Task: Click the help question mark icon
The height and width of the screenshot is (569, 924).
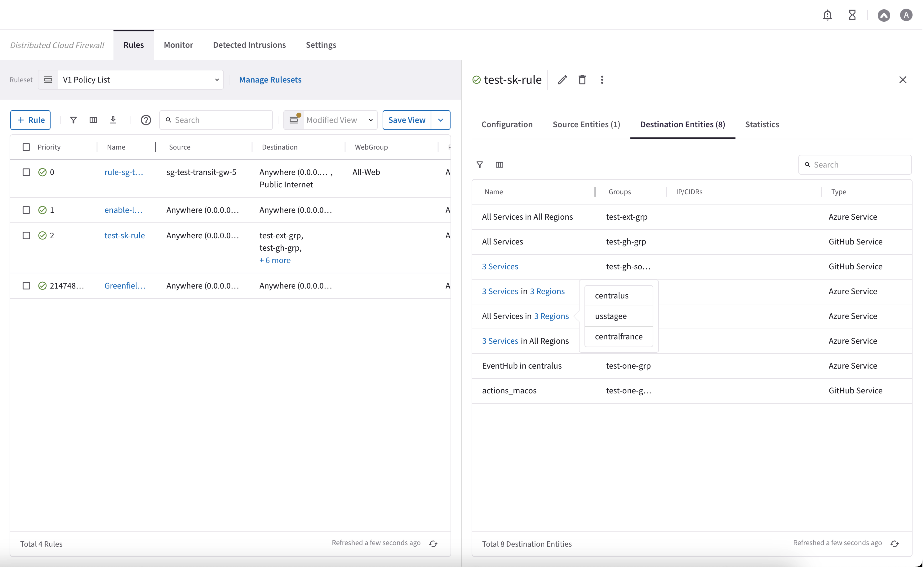Action: click(x=146, y=120)
